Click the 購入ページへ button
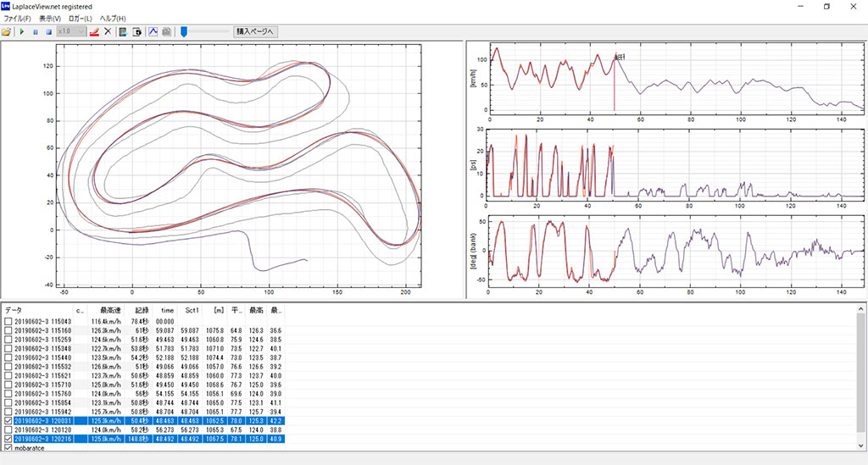The width and height of the screenshot is (868, 465). (255, 31)
